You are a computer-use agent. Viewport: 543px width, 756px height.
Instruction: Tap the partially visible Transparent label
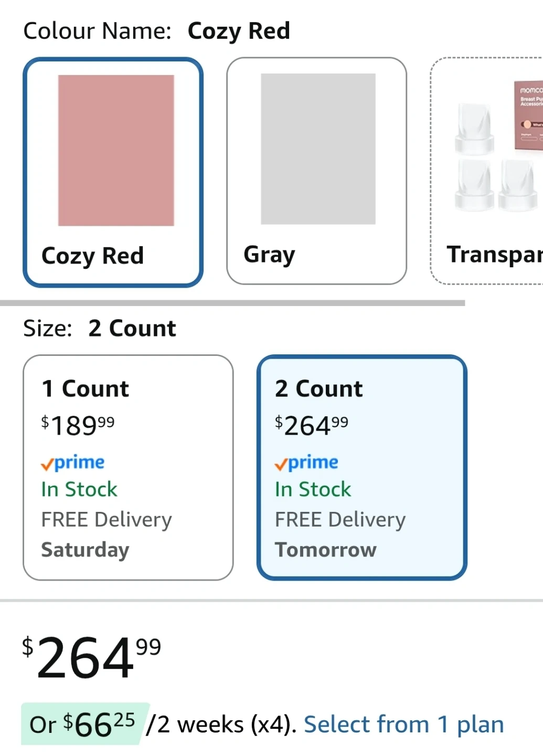[x=493, y=255]
